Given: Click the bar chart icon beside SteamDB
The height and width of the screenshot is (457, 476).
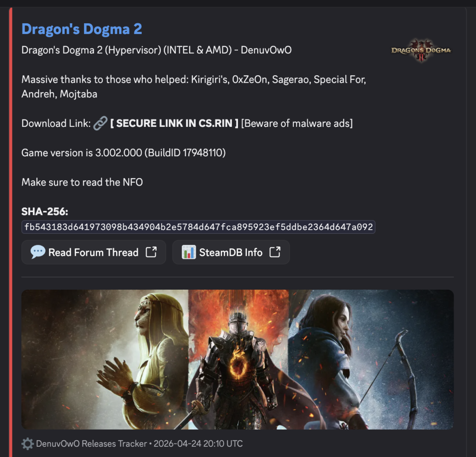Looking at the screenshot, I should 189,252.
